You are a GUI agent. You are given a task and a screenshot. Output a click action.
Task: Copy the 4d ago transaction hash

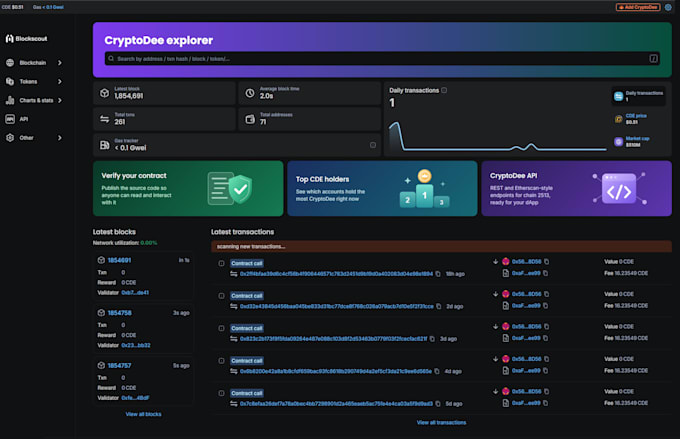pyautogui.click(x=437, y=371)
